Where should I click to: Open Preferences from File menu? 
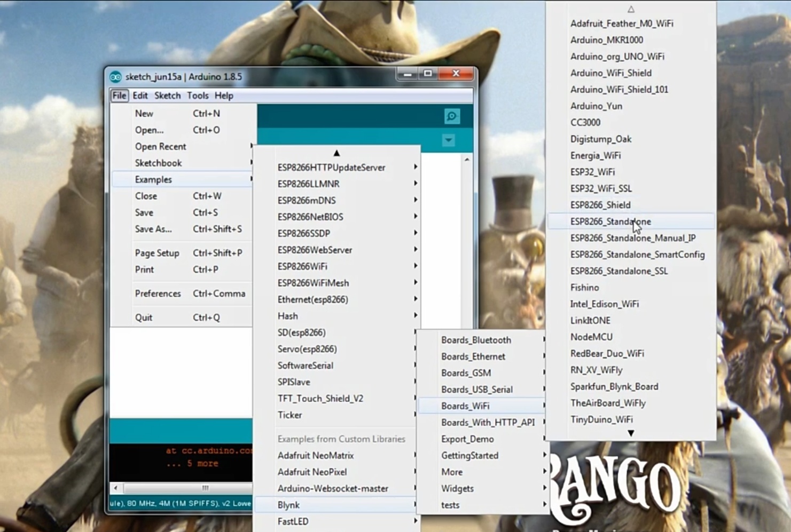182,293
